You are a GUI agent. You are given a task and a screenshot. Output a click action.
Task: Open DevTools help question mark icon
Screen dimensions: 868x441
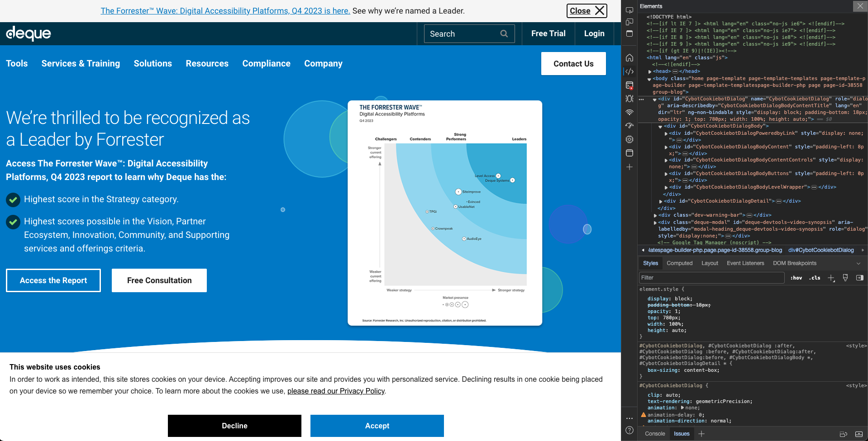coord(629,430)
